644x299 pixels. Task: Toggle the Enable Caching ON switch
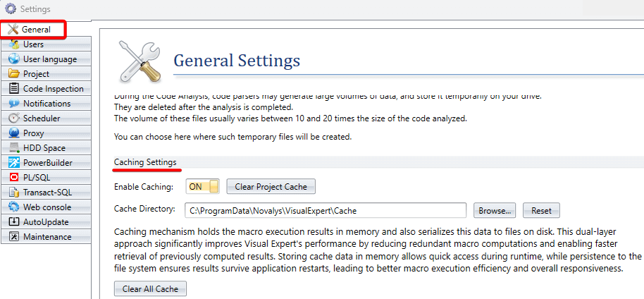click(203, 186)
